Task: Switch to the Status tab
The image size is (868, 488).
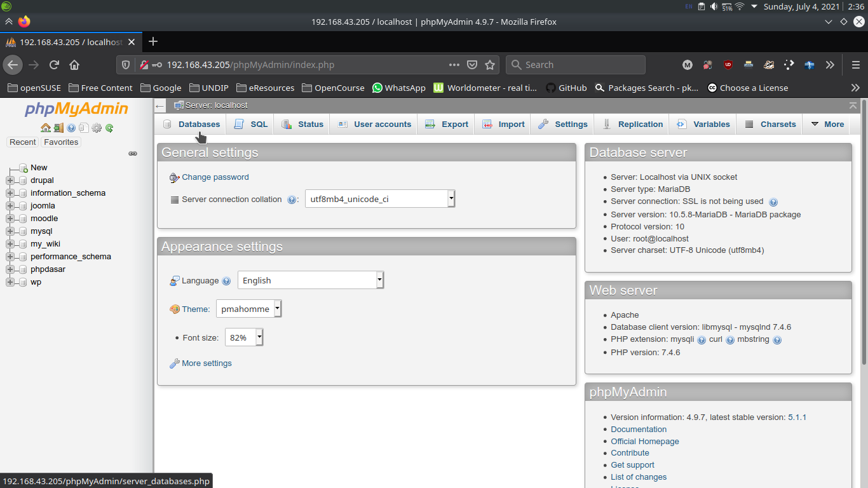Action: (x=302, y=125)
